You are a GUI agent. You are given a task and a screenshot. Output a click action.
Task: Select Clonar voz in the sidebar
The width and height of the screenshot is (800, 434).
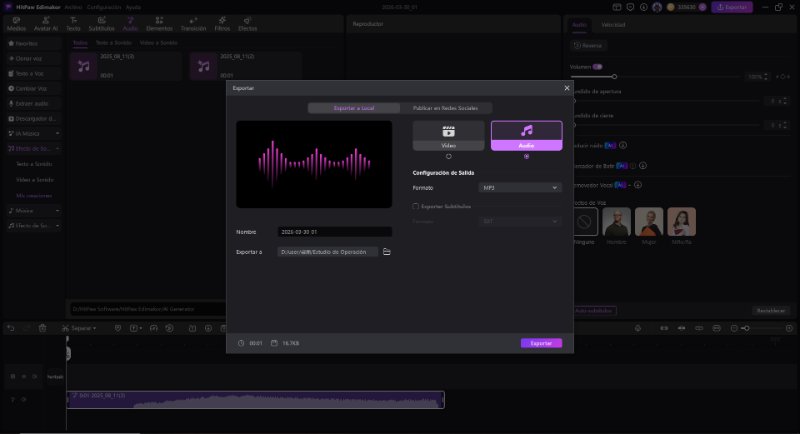pos(34,59)
